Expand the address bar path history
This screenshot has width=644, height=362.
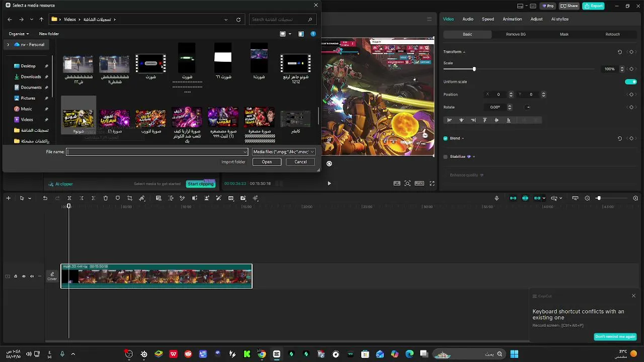226,20
